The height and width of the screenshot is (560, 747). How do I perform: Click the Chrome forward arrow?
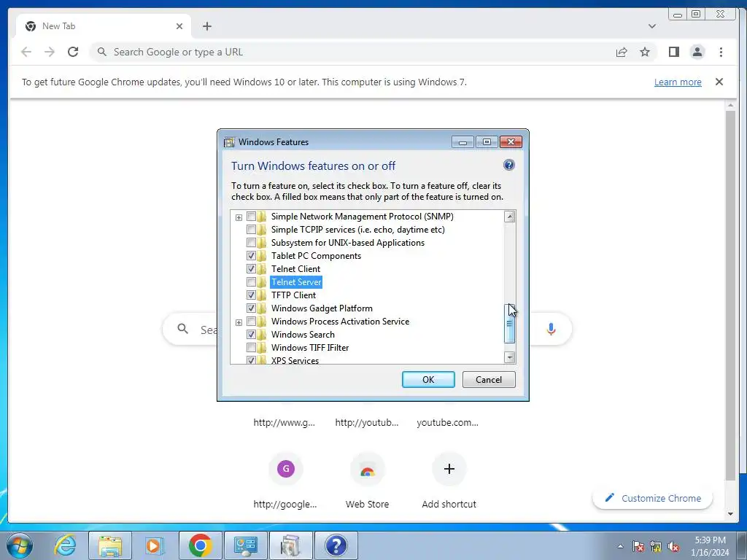(x=50, y=52)
